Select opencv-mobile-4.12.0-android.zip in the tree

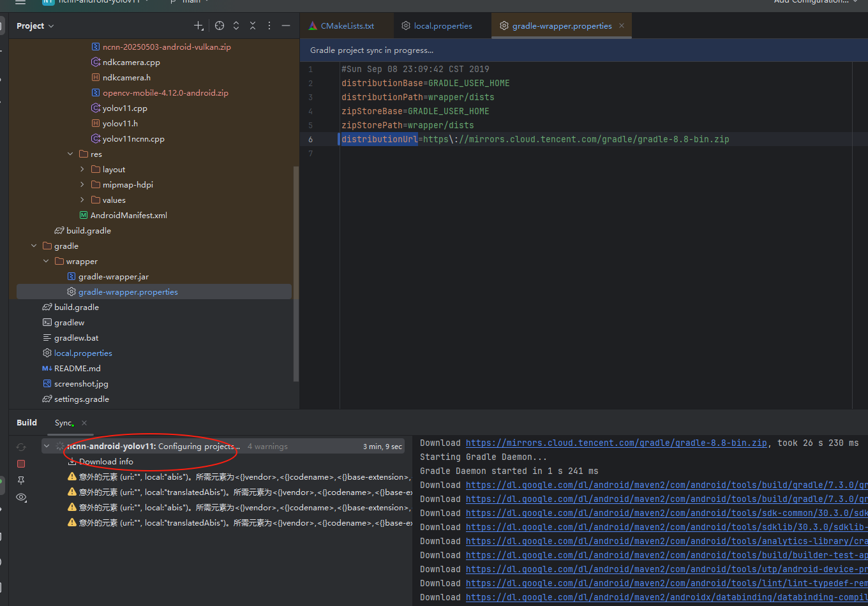coord(165,93)
